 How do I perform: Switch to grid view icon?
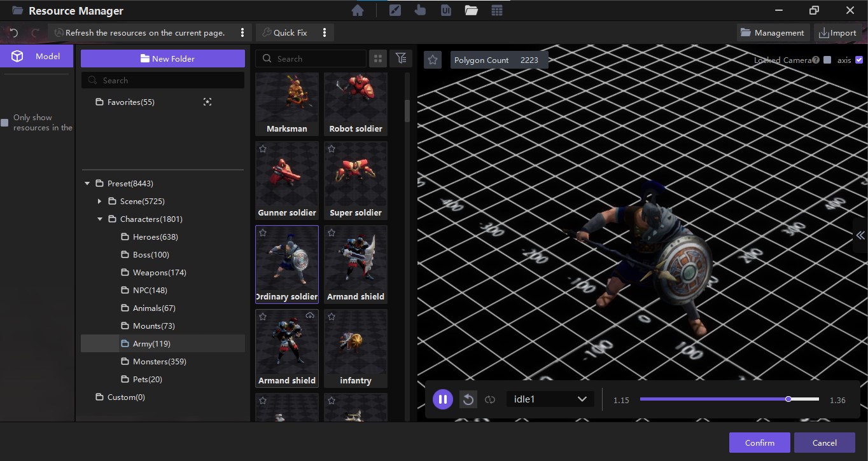[378, 58]
